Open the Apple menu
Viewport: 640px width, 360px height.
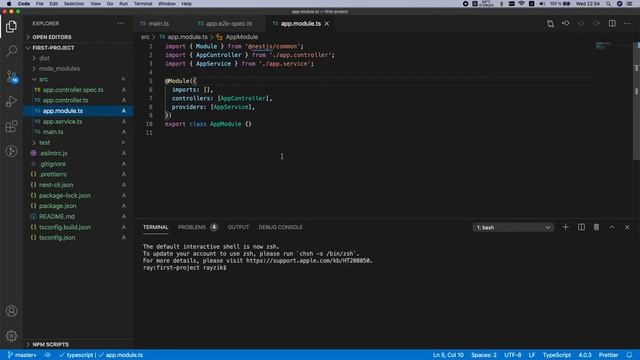click(x=9, y=4)
